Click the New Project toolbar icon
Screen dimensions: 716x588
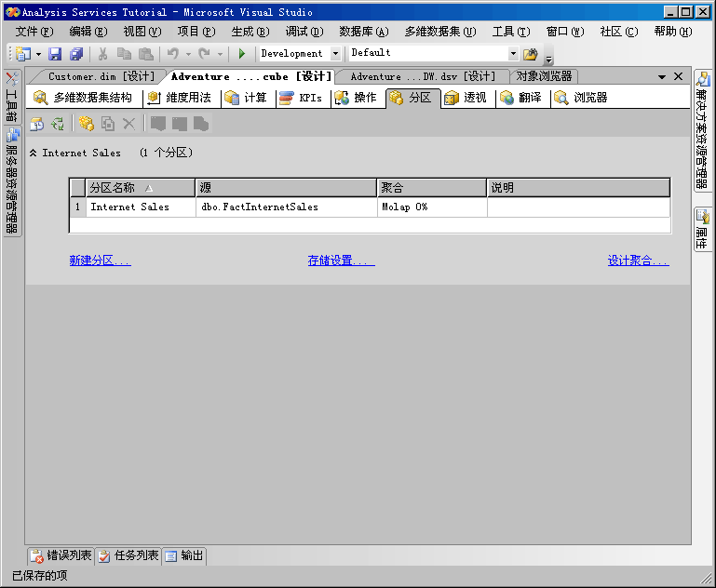point(23,54)
